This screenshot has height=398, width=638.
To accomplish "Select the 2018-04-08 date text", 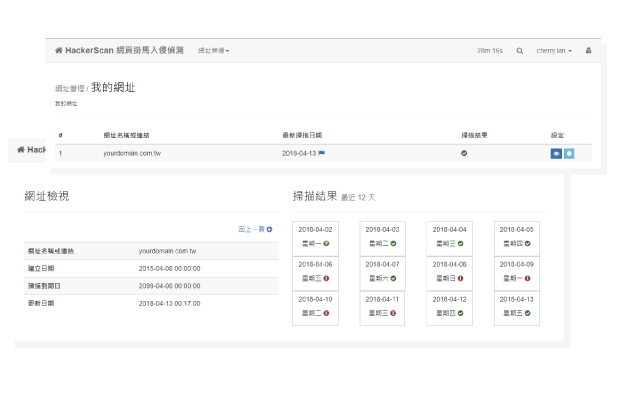I will tap(450, 265).
